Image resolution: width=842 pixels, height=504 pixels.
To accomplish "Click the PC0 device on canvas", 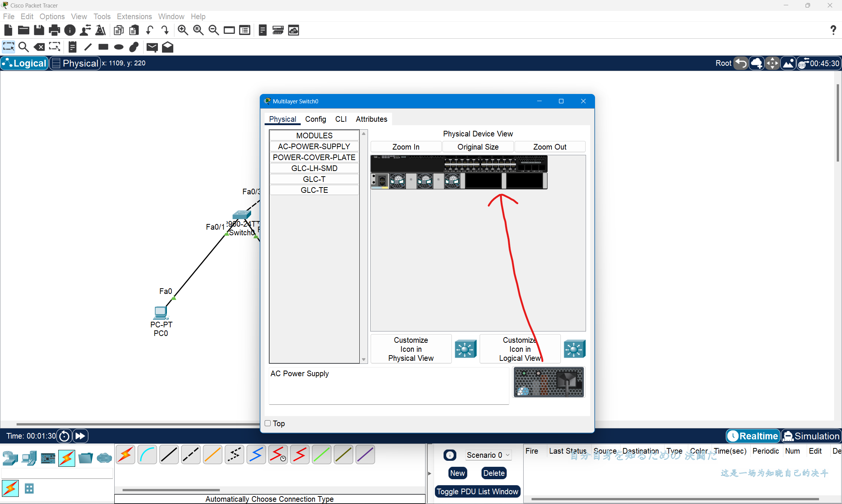I will click(161, 313).
